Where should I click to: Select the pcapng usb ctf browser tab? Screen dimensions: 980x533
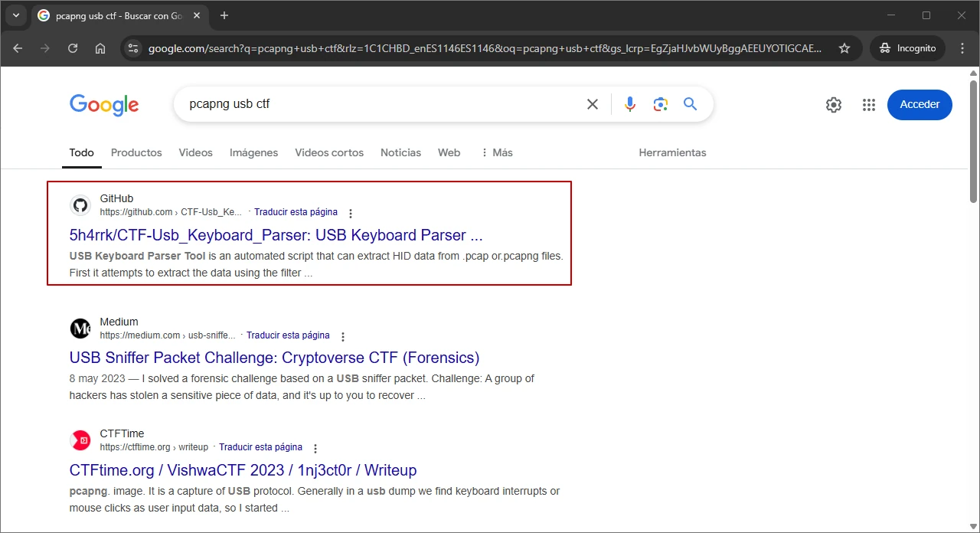[121, 15]
